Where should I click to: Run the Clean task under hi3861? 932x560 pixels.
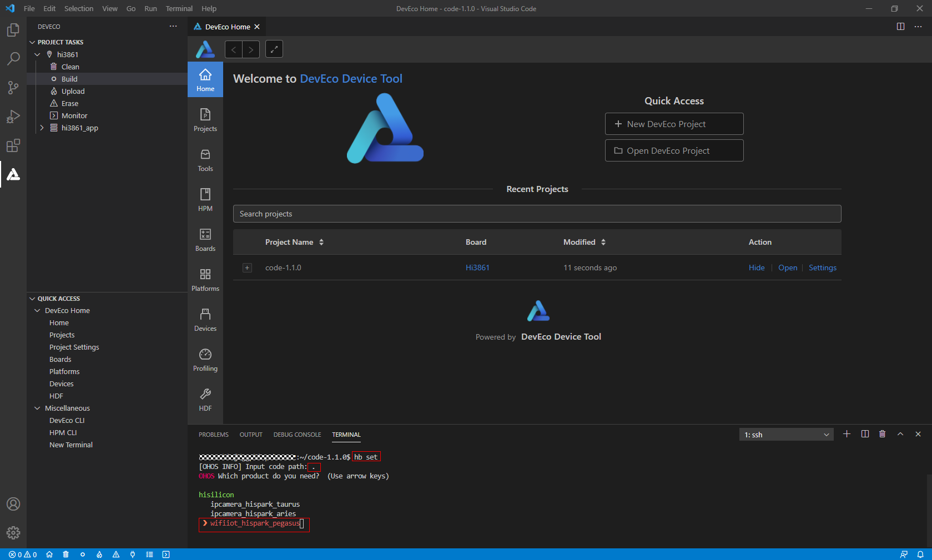point(107,67)
